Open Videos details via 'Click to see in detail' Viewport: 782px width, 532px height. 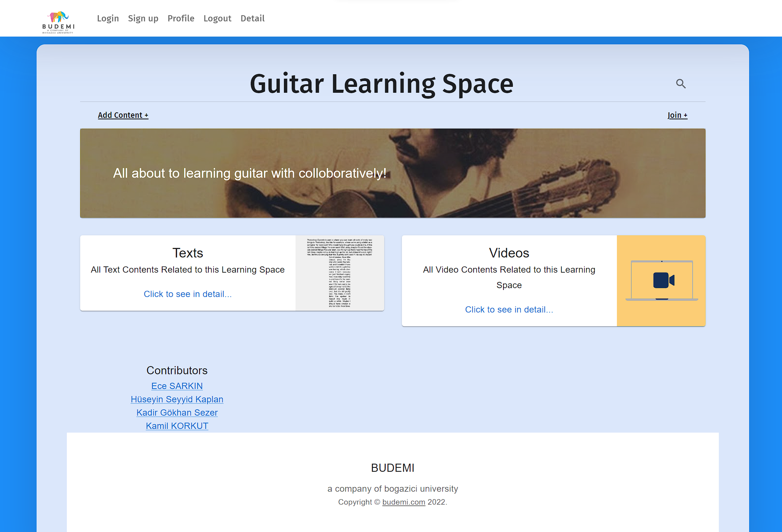[509, 310]
